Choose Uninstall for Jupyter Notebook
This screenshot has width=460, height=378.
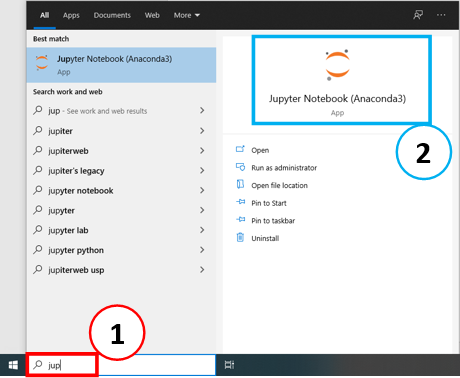coord(265,239)
